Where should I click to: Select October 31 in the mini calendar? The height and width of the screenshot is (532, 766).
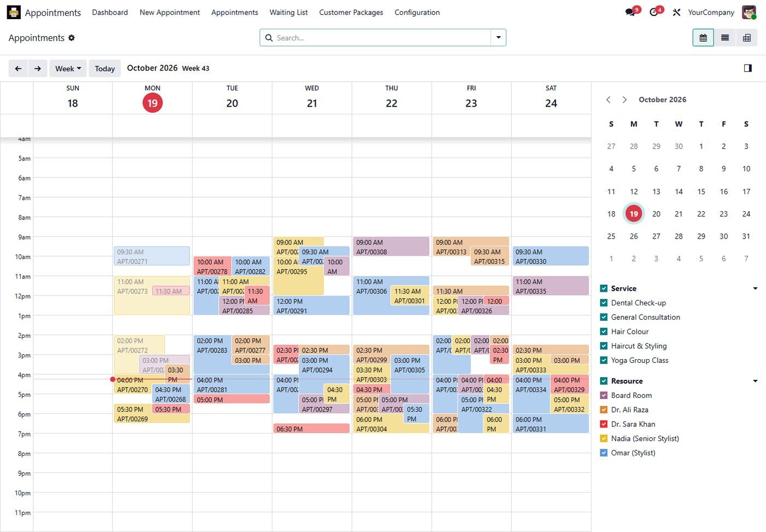746,236
